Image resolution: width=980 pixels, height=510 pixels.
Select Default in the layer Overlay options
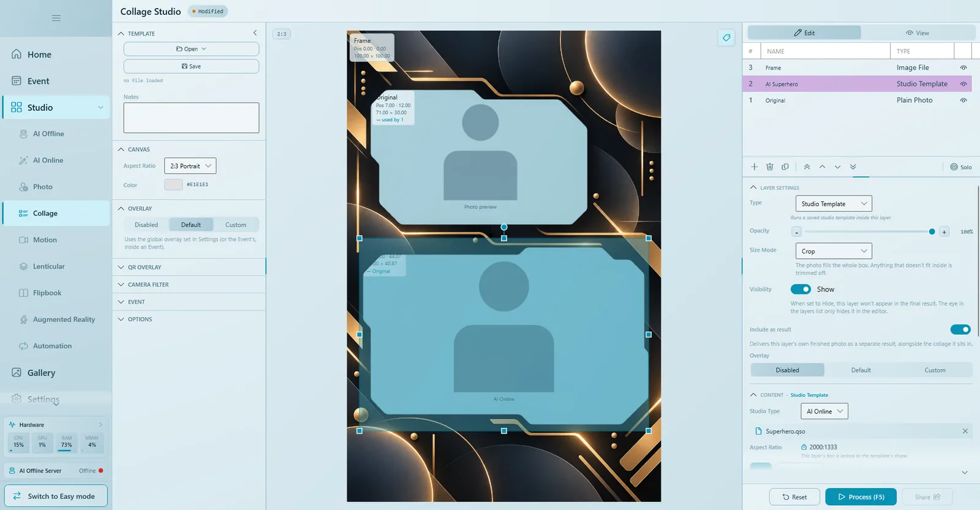pos(861,370)
